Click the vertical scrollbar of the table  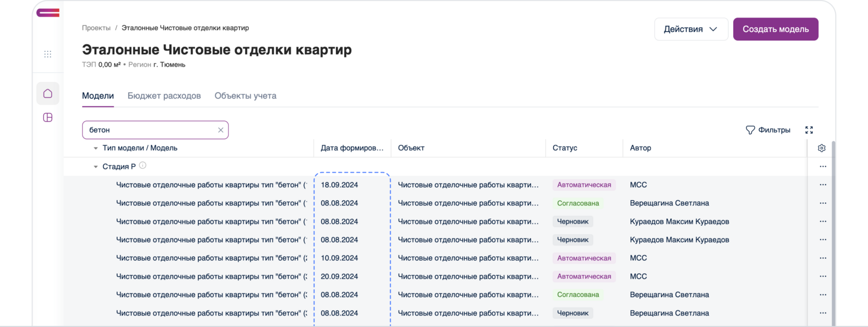(833, 233)
